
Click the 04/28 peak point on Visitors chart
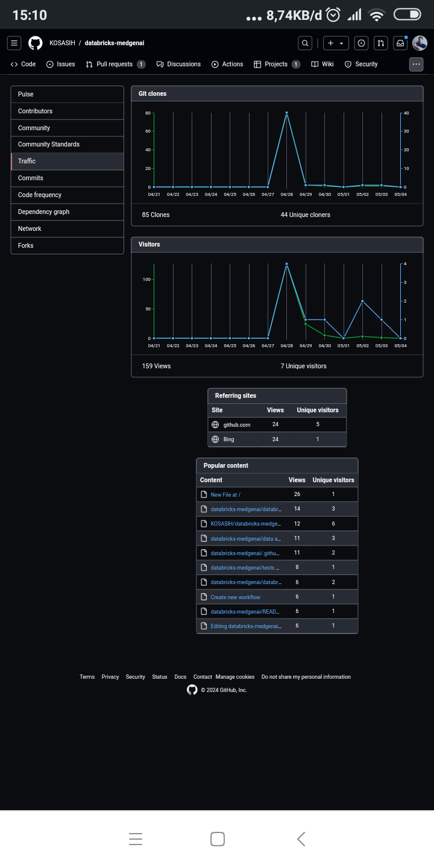click(x=286, y=264)
